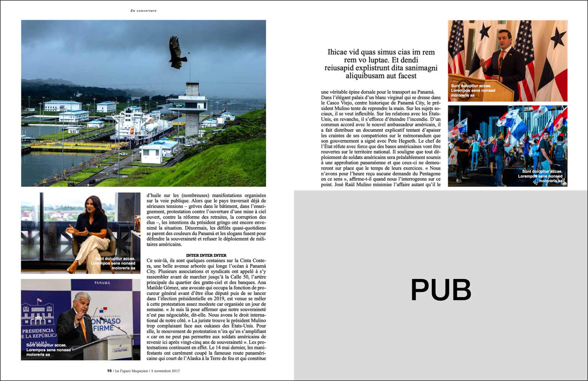Click the caption on the seated woman photo
Image resolution: width=588 pixels, height=381 pixels.
click(x=113, y=263)
